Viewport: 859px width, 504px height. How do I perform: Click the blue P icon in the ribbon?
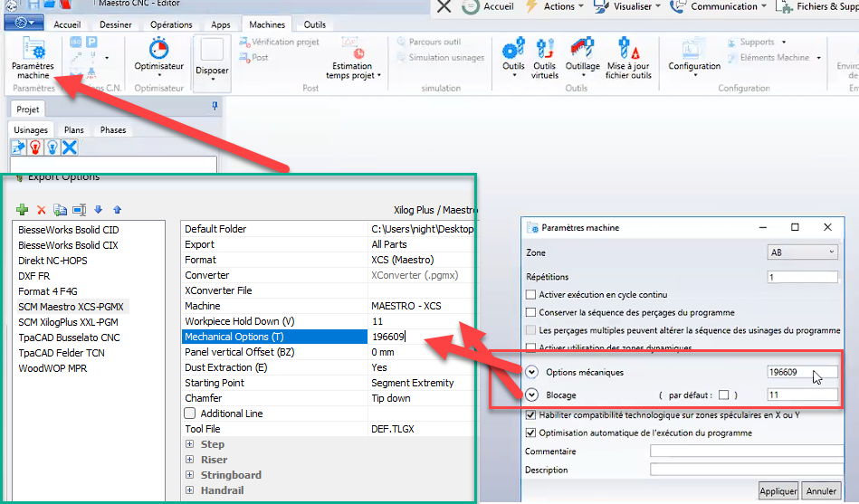pos(91,43)
